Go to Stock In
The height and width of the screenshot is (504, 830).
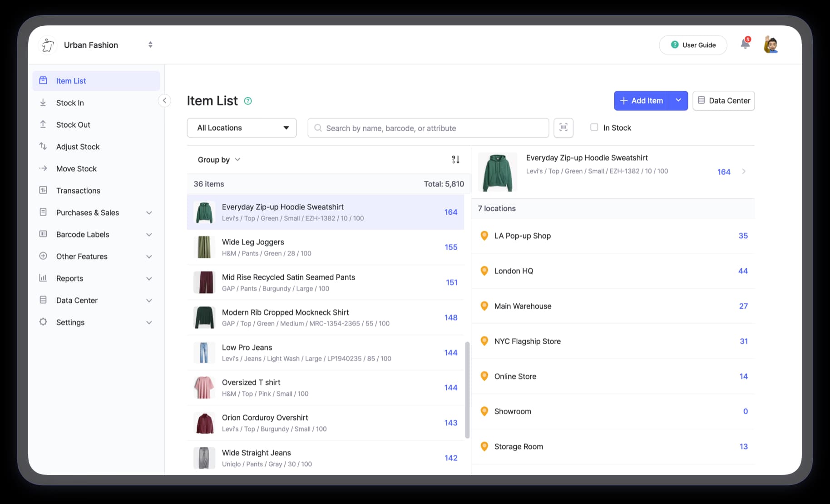[x=70, y=103]
